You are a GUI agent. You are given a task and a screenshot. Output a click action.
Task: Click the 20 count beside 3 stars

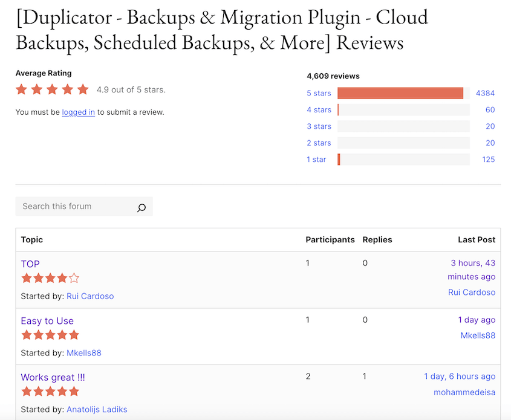[x=490, y=126]
